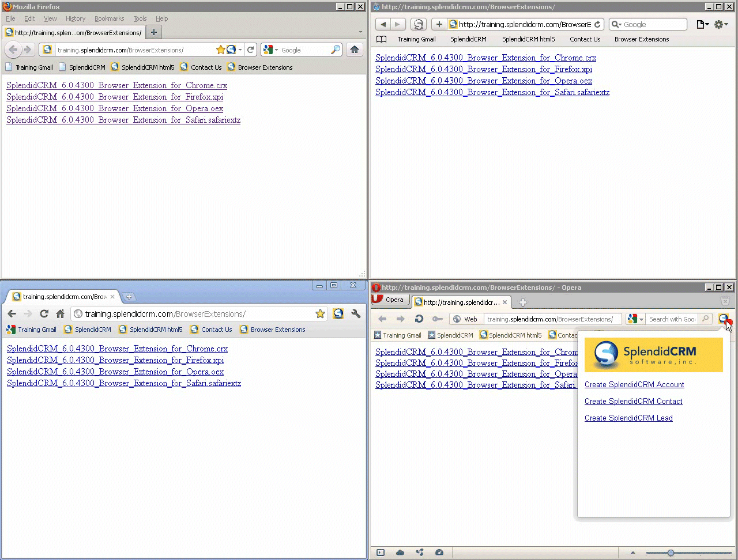Viewport: 738px width, 560px height.
Task: Open Firefox Bookmarks menu
Action: (x=109, y=18)
